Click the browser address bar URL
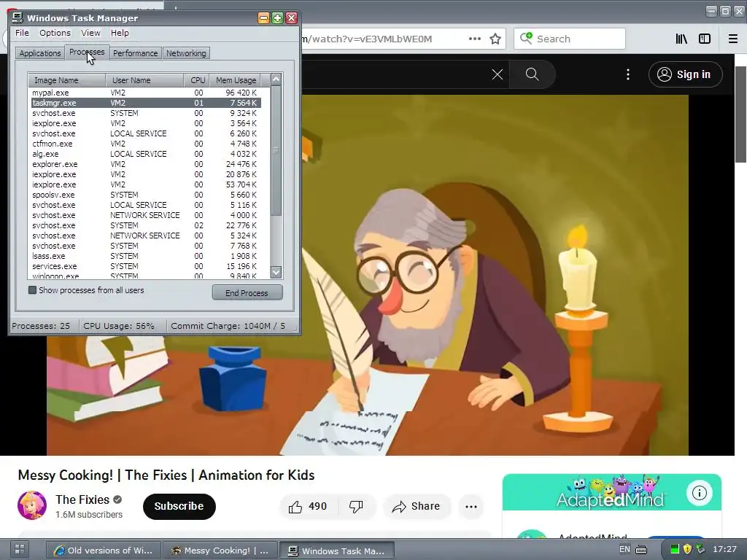Viewport: 747px width, 560px height. click(367, 39)
